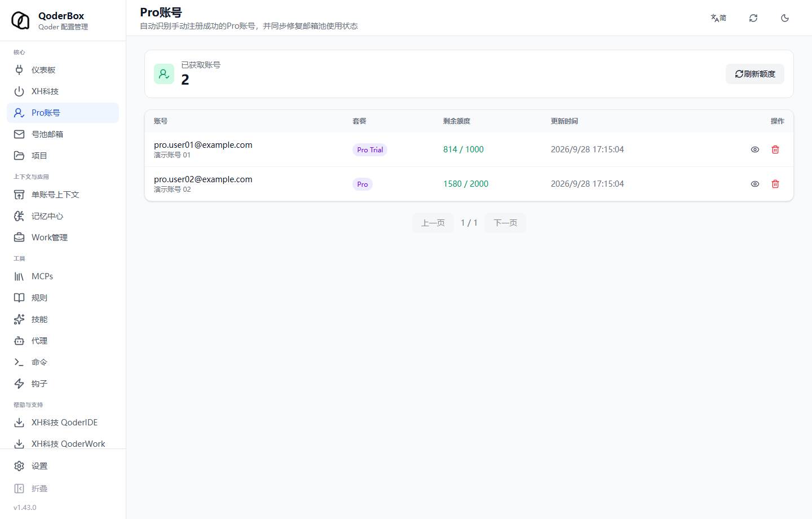Viewport: 812px width, 519px height.
Task: Click the 钩子 lightning icon
Action: coord(19,384)
